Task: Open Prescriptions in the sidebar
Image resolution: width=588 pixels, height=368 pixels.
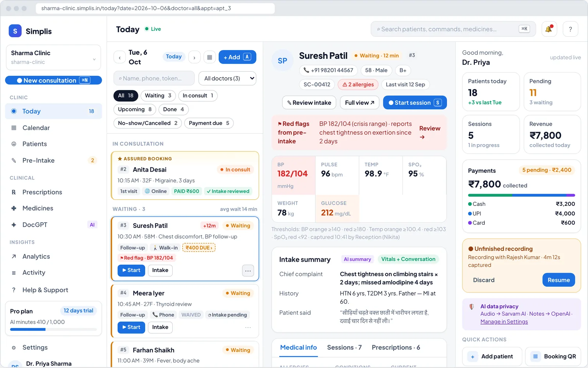Action: (x=53, y=192)
